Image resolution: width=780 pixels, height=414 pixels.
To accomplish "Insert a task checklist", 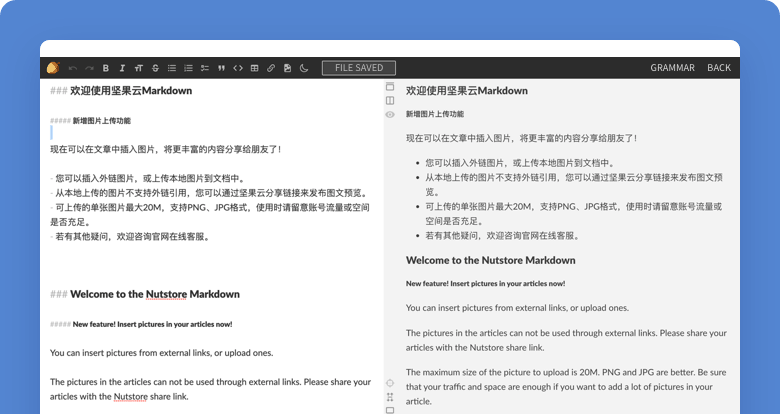I will coord(204,68).
